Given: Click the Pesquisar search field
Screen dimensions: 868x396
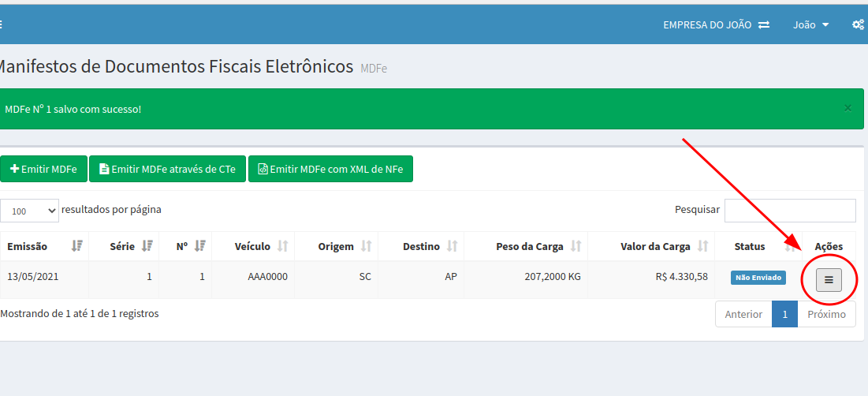Looking at the screenshot, I should [789, 211].
